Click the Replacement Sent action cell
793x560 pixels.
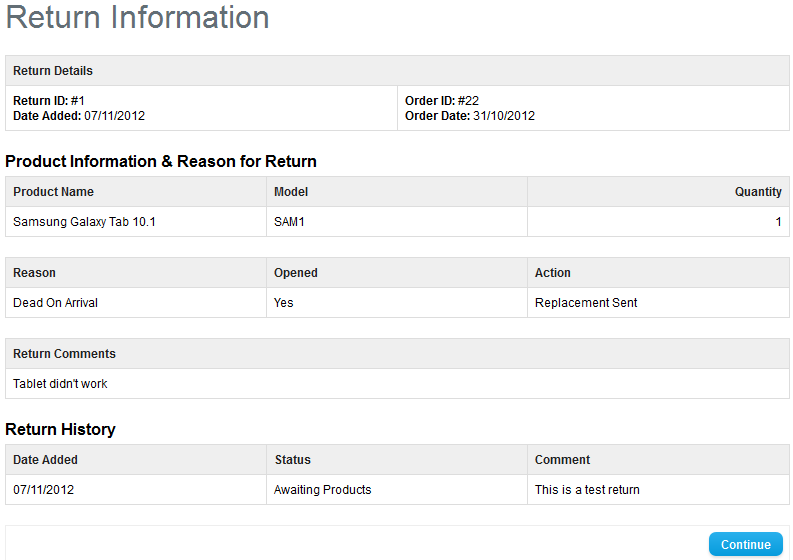point(586,303)
